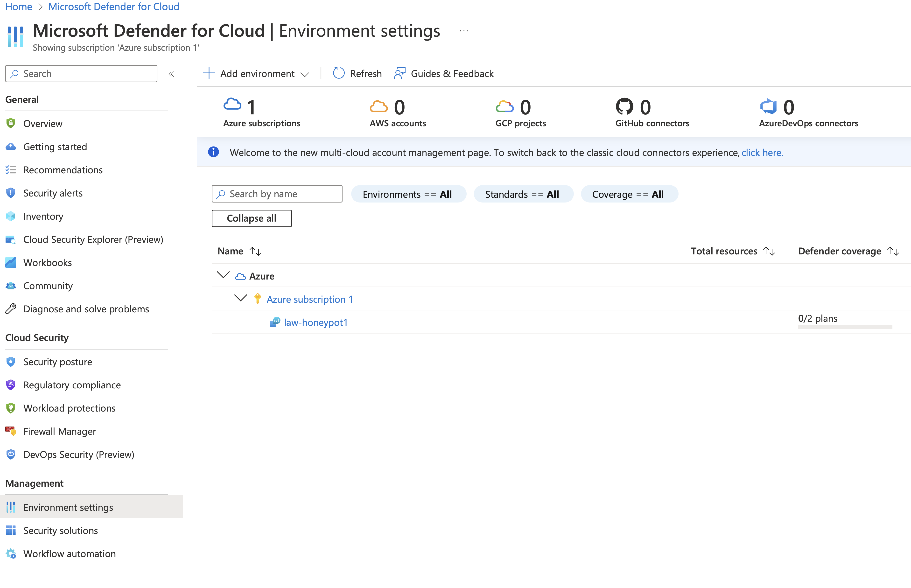Open the Inventory panel
This screenshot has height=588, width=911.
pyautogui.click(x=43, y=216)
